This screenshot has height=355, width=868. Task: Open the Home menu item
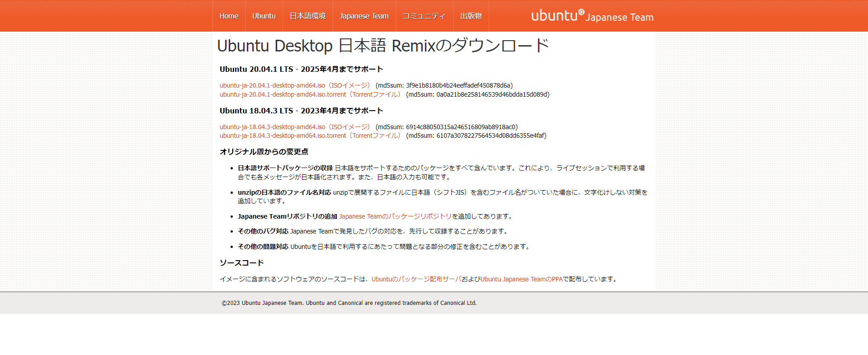(229, 16)
